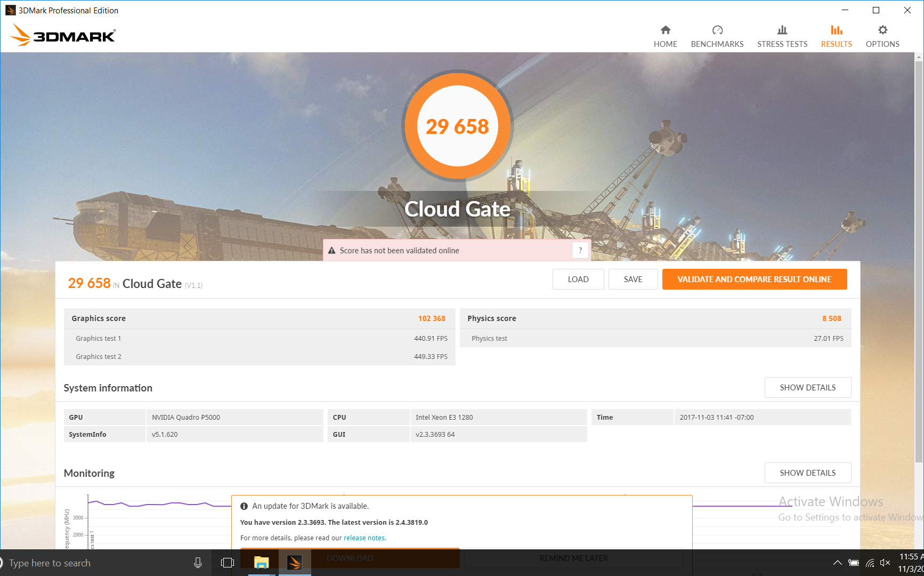The height and width of the screenshot is (576, 924).
Task: Open File Explorer from the taskbar
Action: click(x=261, y=563)
